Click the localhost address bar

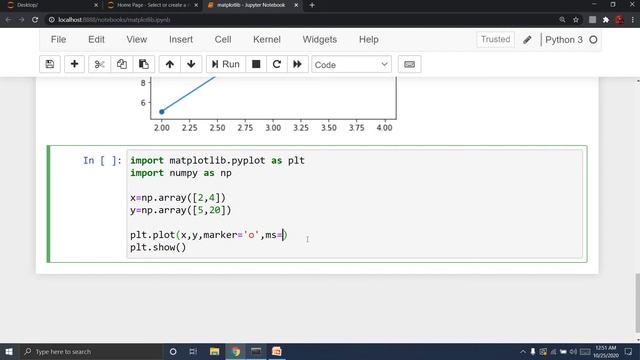tap(302, 20)
